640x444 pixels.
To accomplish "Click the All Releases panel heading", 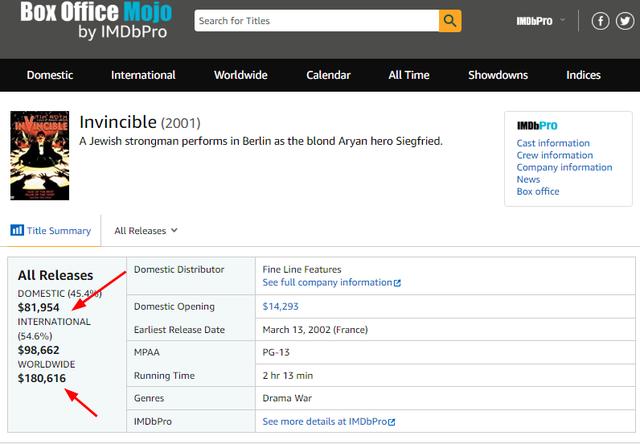I will tap(56, 275).
